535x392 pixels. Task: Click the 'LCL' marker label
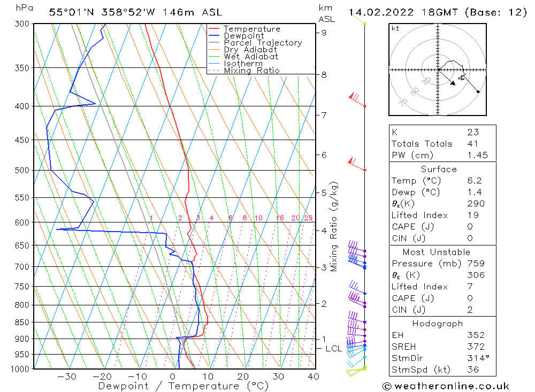point(333,348)
